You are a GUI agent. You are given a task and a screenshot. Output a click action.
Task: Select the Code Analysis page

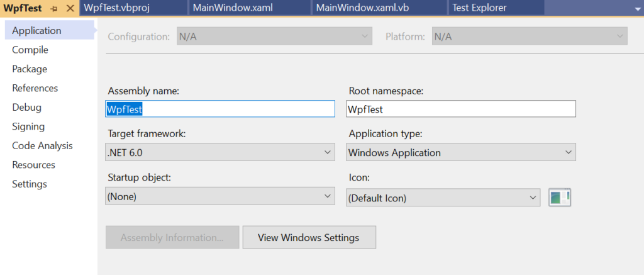[42, 145]
